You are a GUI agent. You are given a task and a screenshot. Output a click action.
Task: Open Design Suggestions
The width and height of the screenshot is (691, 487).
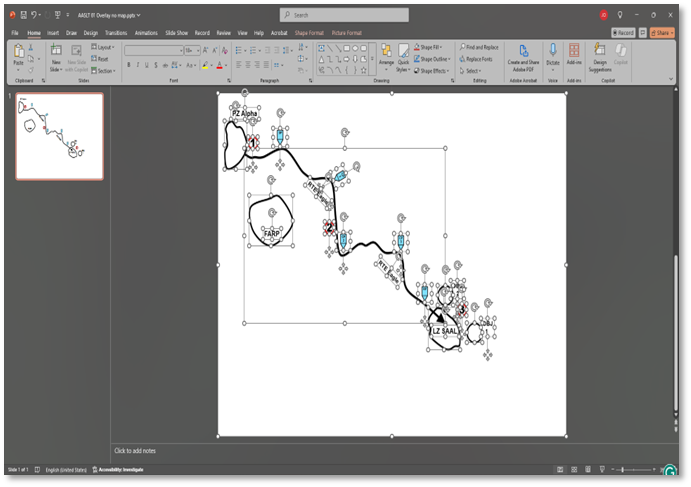tap(600, 53)
